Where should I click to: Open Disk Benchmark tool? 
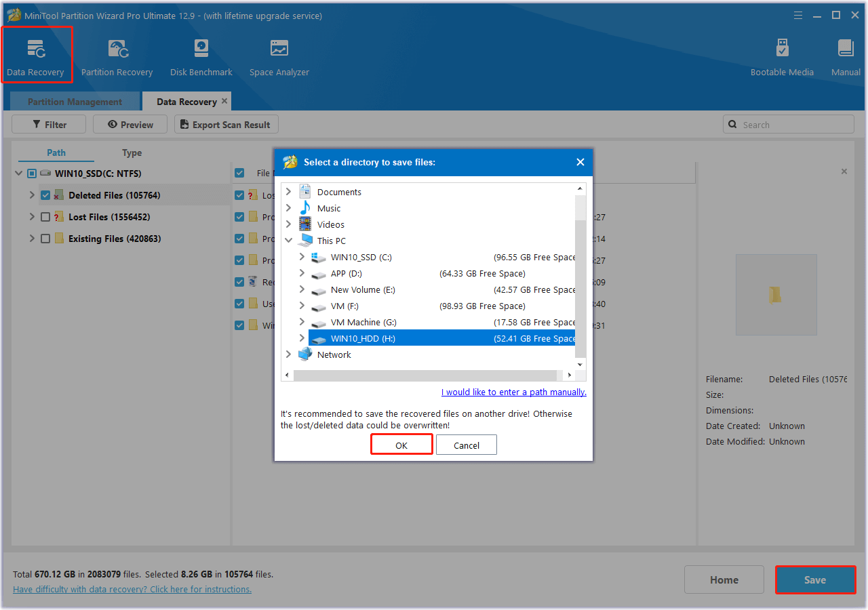[201, 57]
